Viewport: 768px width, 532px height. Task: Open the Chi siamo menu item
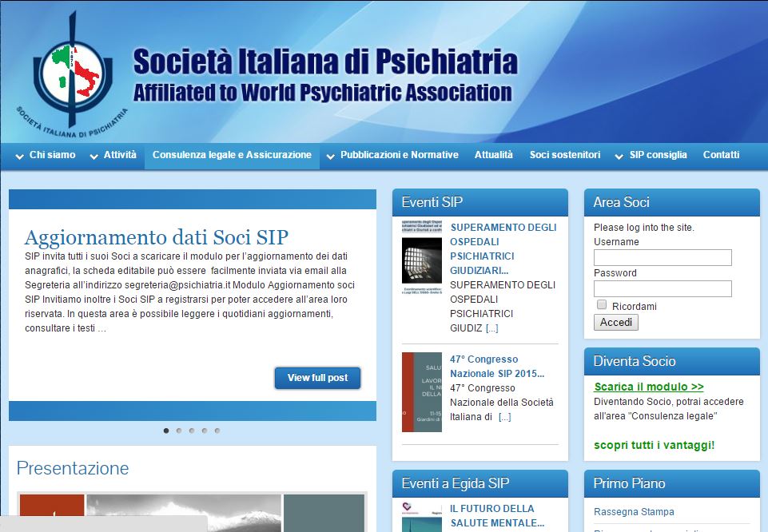pyautogui.click(x=53, y=155)
